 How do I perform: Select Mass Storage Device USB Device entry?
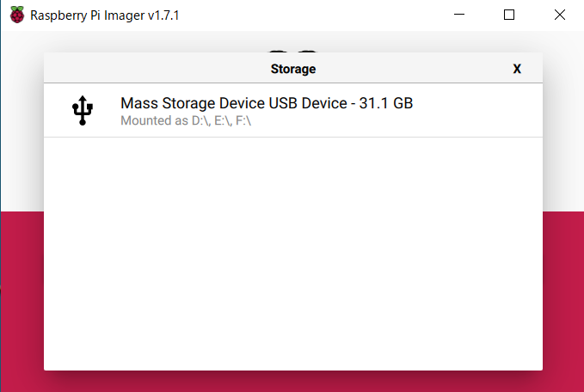[x=293, y=110]
